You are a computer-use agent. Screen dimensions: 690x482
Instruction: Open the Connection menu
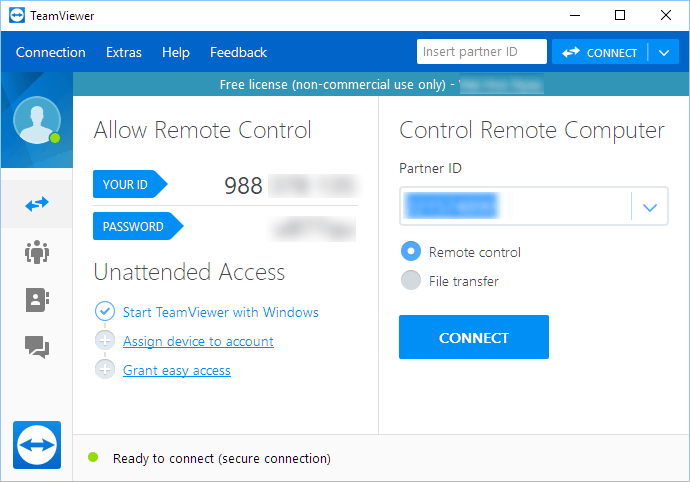coord(51,53)
